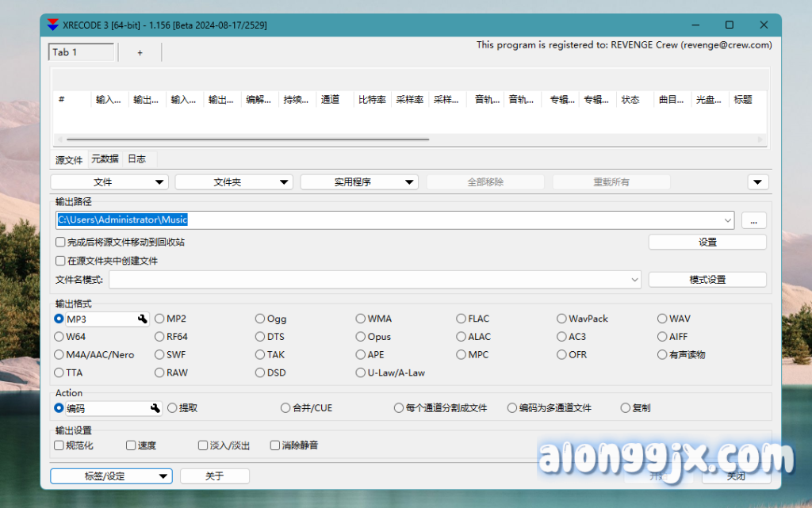Open the 日志 tab

coord(136,159)
